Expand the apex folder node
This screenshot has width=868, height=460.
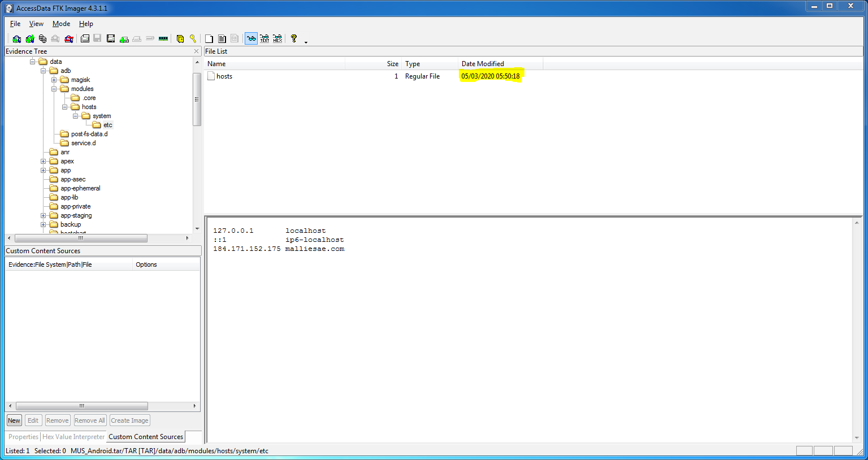[44, 161]
